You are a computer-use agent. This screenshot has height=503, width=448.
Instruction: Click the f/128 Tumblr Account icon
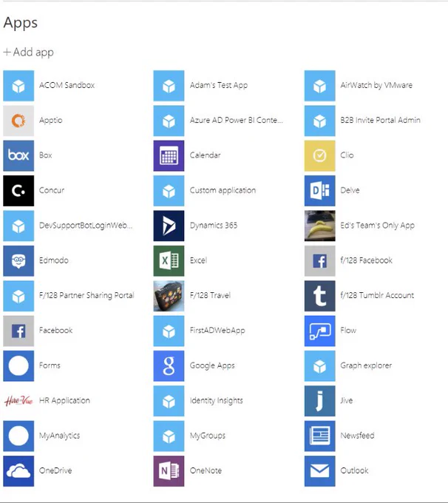[319, 296]
